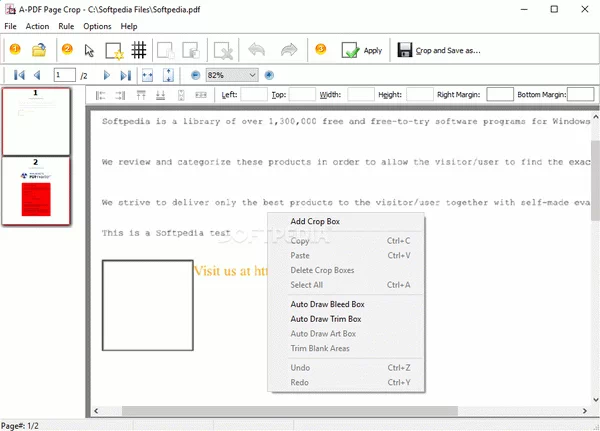The height and width of the screenshot is (431, 600).
Task: Click Delete Crop Boxes menu entry
Action: tap(346, 270)
